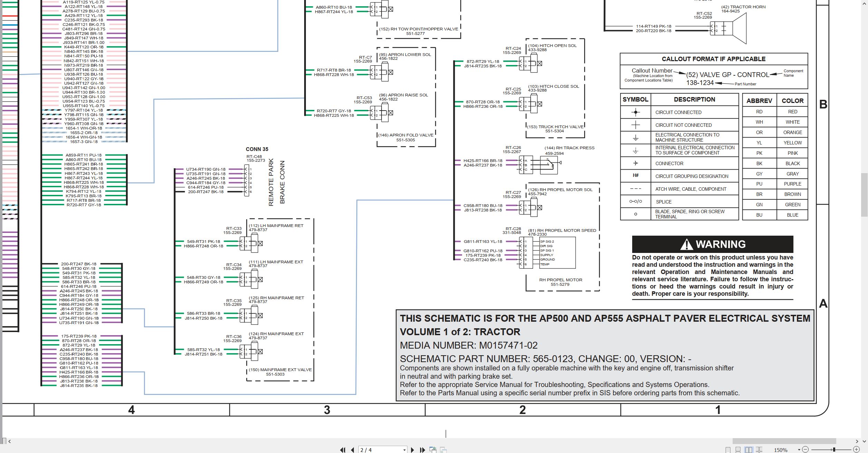Switch to single page view
Viewport: 868px width, 453px height.
[728, 450]
